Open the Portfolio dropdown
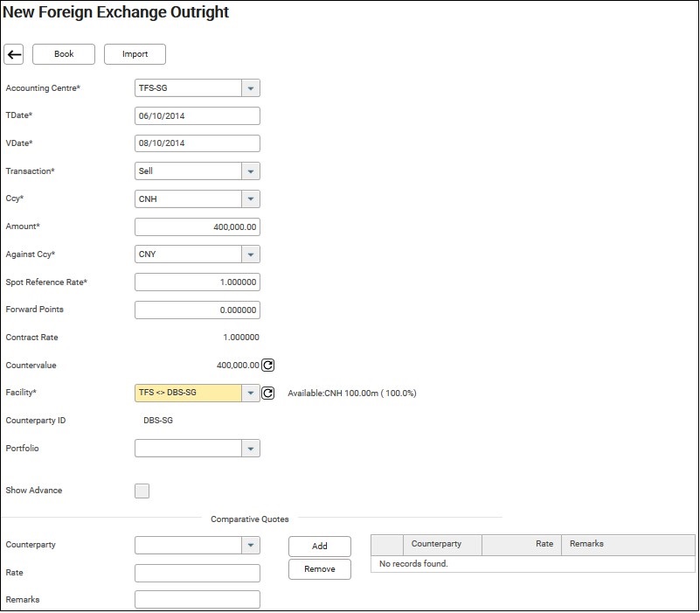 tap(251, 449)
